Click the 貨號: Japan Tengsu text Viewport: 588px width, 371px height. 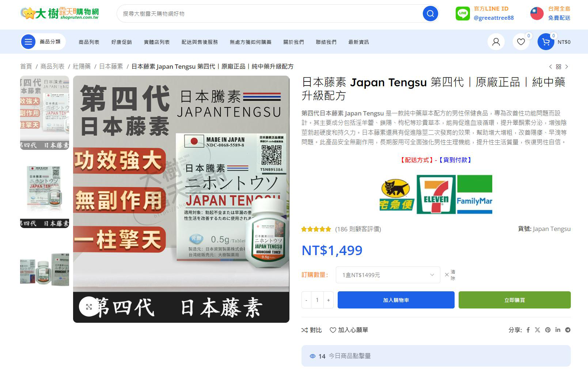[544, 229]
